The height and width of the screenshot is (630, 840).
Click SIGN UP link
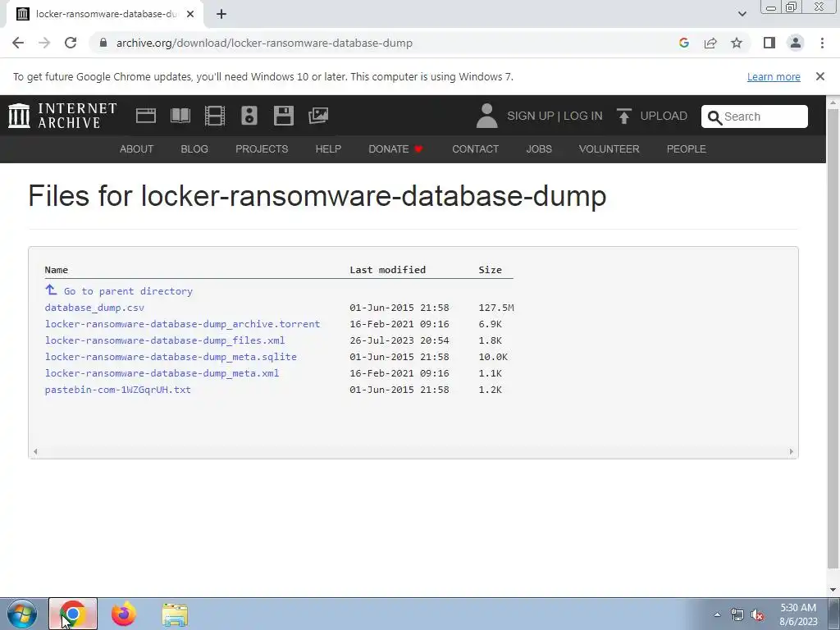point(531,116)
